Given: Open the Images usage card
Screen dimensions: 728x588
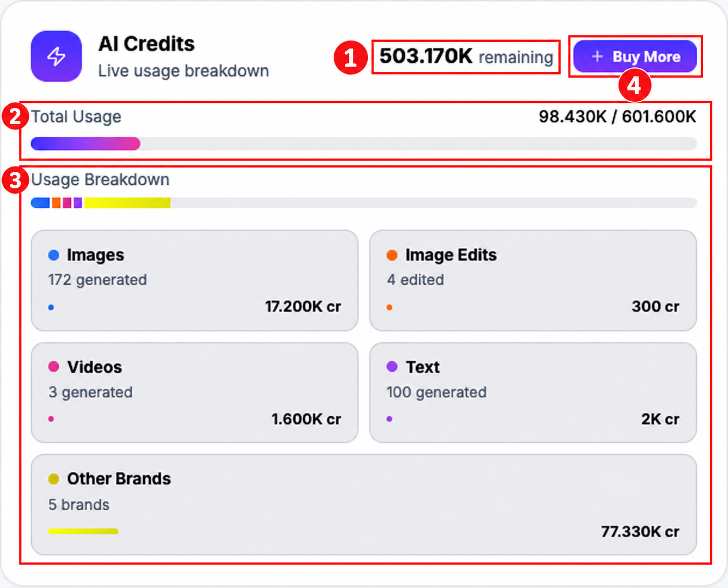Looking at the screenshot, I should click(195, 280).
